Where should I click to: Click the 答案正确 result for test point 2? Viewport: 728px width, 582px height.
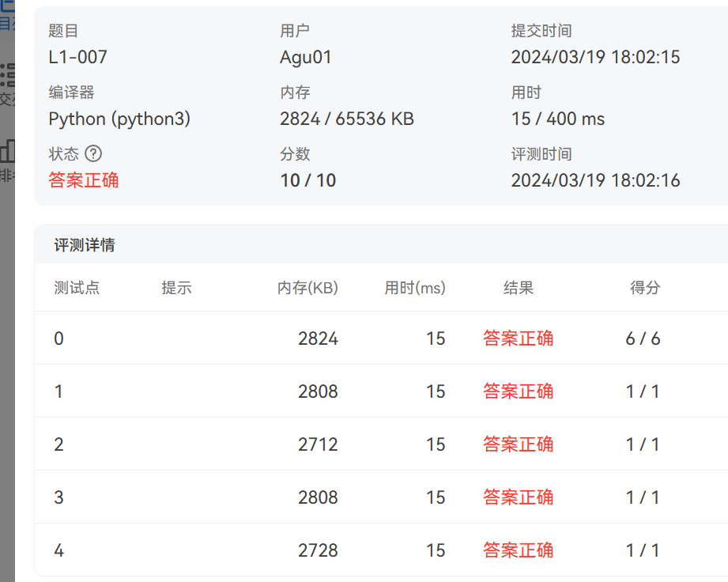518,444
